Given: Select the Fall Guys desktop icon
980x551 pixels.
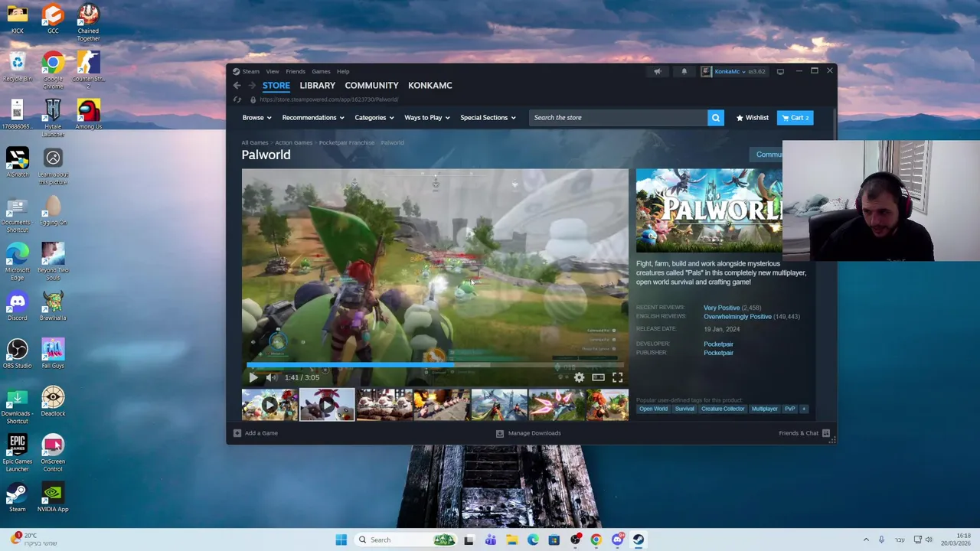Looking at the screenshot, I should click(53, 353).
